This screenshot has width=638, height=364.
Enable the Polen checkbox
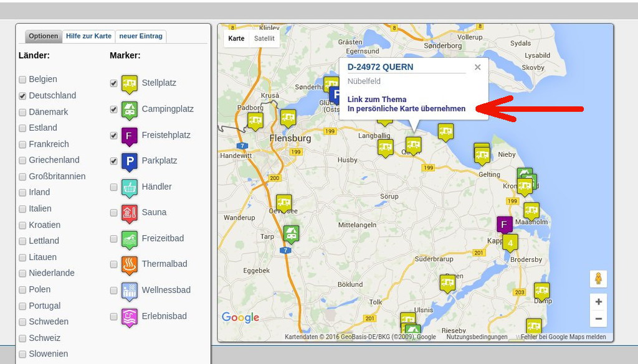(x=23, y=290)
